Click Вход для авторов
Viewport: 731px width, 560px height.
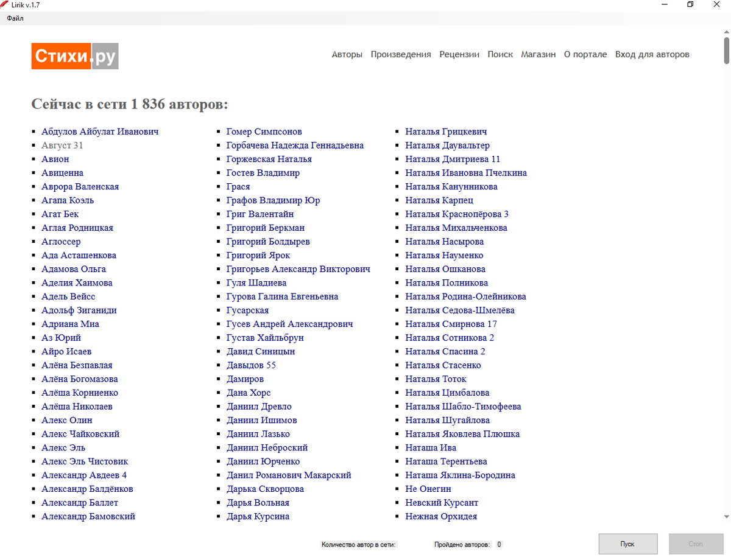click(652, 54)
